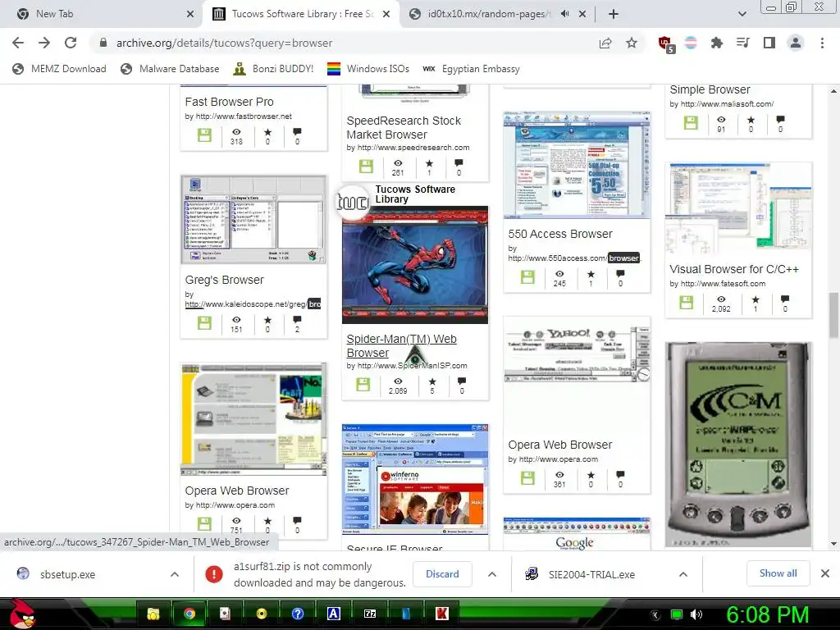Image resolution: width=840 pixels, height=630 pixels.
Task: Open the 550 Access Browser thumbnail
Action: pos(577,165)
